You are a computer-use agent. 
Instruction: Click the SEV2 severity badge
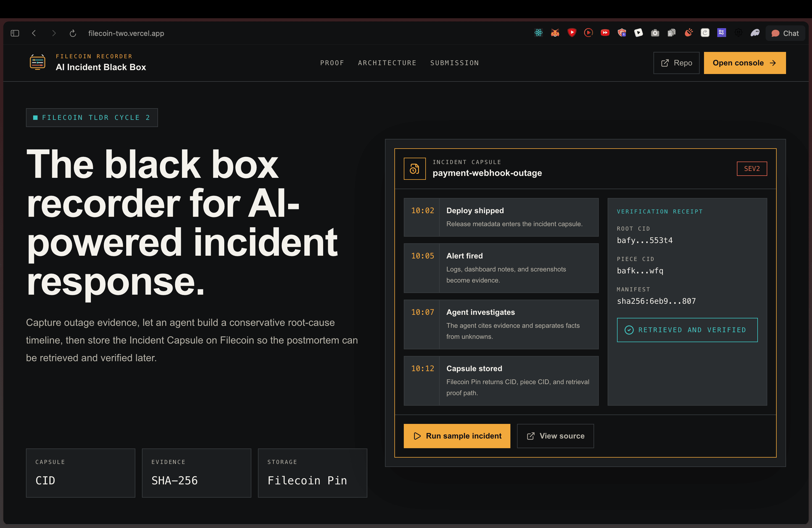(x=752, y=168)
